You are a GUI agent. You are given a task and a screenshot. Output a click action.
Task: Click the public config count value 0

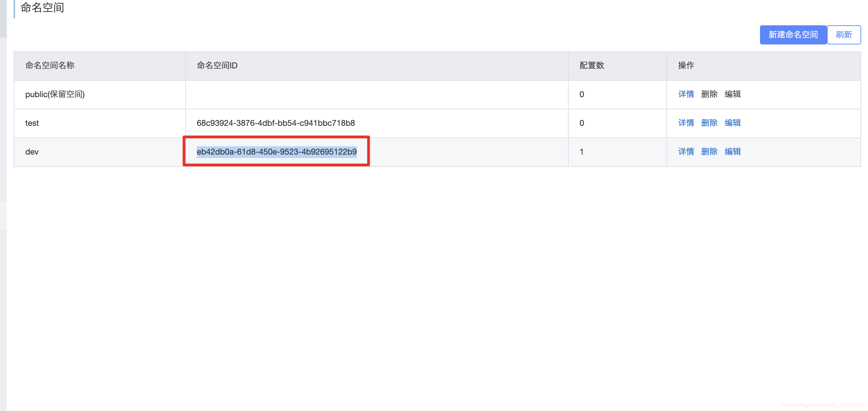tap(582, 94)
